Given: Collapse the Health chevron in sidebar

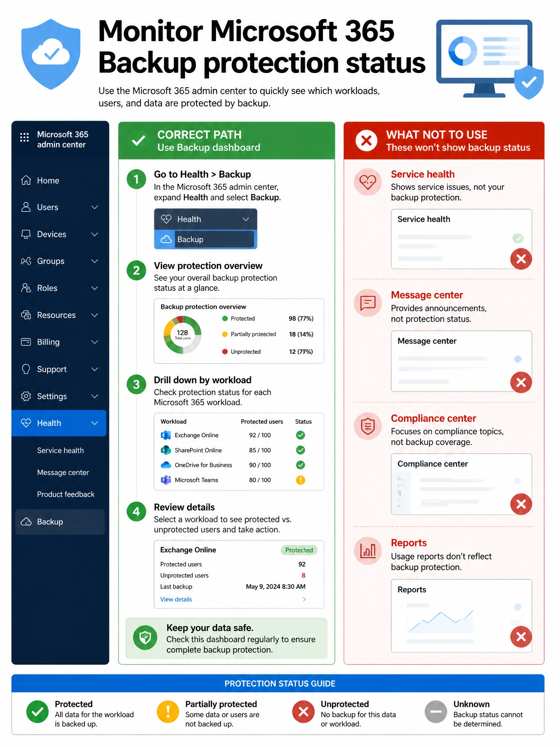Looking at the screenshot, I should (x=95, y=423).
